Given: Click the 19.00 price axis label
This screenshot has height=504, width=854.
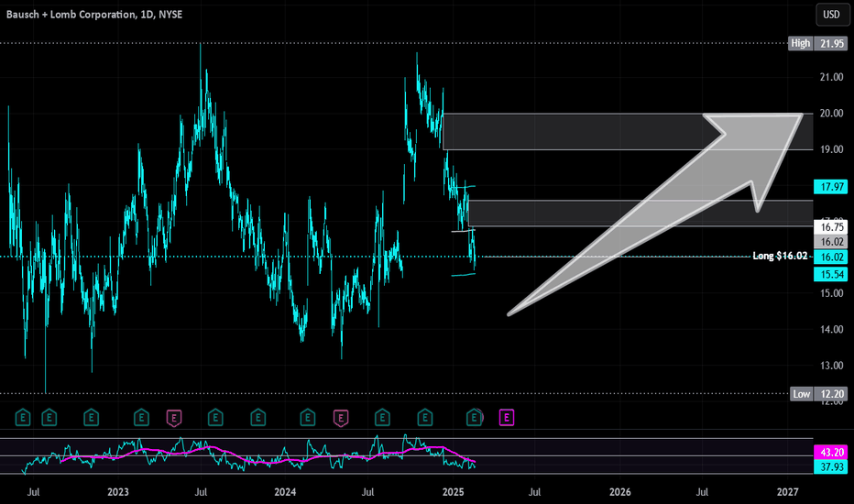Looking at the screenshot, I should pos(831,149).
